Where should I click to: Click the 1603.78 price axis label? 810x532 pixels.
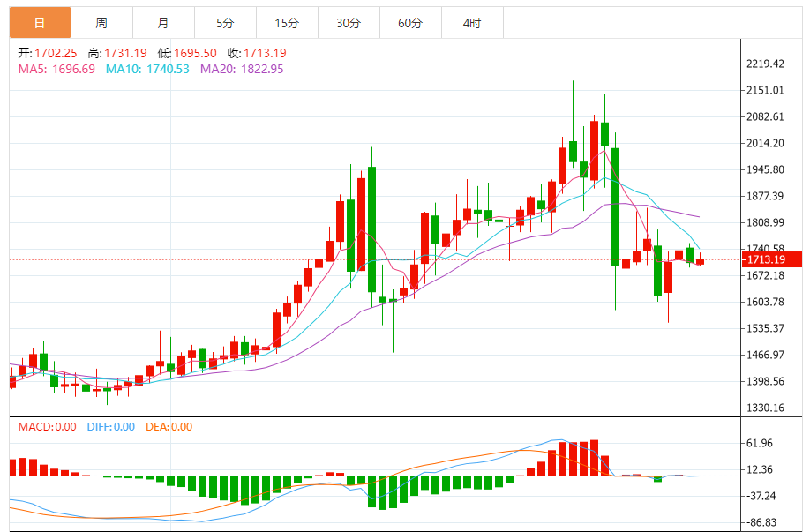tap(765, 302)
